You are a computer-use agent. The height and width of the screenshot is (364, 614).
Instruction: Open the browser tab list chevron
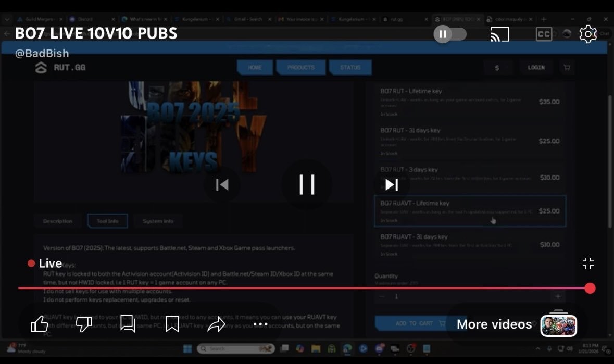tap(7, 19)
